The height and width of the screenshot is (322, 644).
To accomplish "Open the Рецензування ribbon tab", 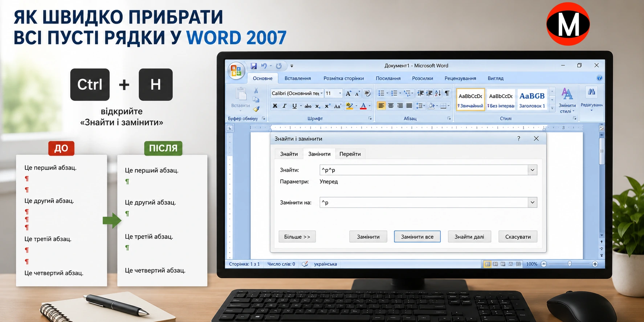I will pos(460,78).
